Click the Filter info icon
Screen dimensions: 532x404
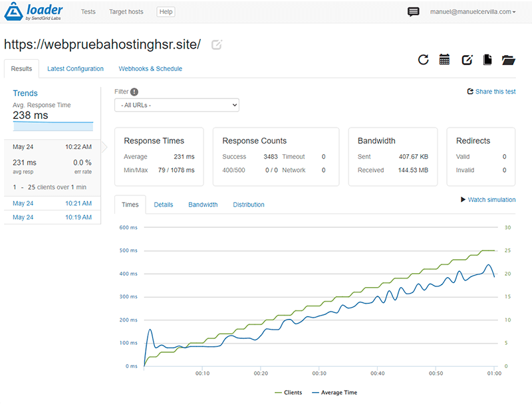(134, 92)
